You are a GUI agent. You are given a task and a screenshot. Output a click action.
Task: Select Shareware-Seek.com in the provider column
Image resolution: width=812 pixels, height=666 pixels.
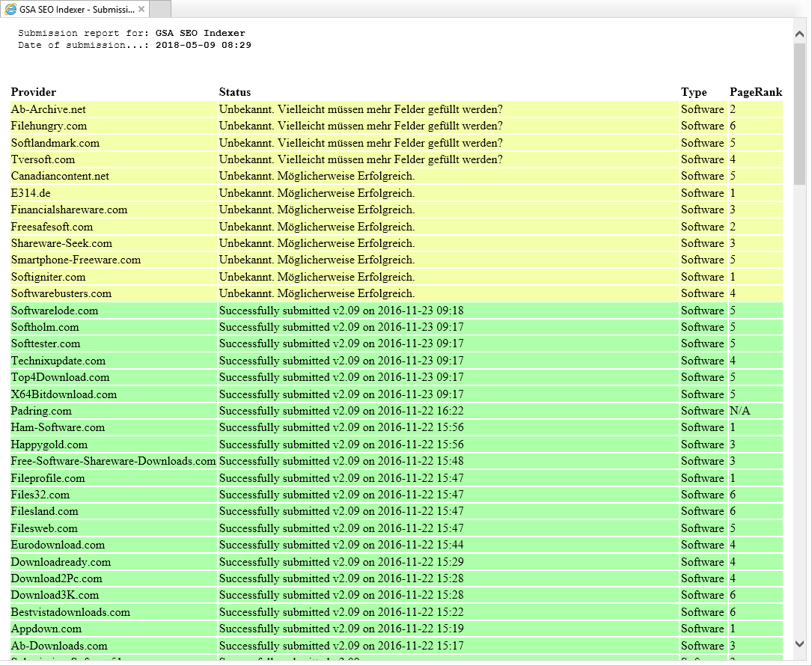pyautogui.click(x=61, y=243)
